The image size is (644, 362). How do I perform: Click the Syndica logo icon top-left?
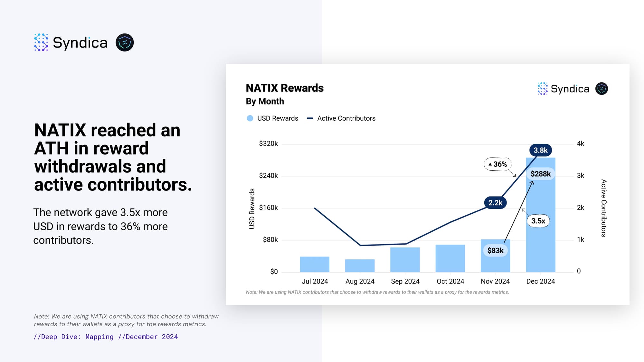41,42
